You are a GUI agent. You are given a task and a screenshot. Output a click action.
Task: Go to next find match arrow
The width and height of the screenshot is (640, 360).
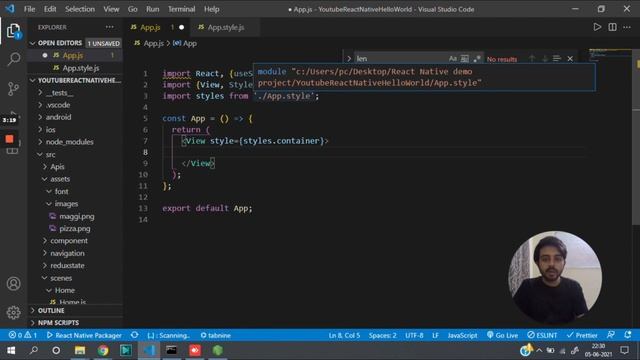[544, 59]
